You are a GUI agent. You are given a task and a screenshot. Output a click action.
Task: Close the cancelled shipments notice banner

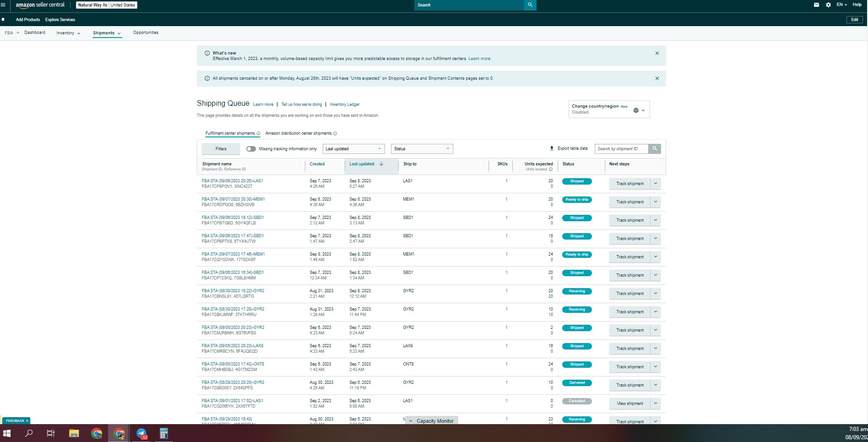tap(657, 78)
